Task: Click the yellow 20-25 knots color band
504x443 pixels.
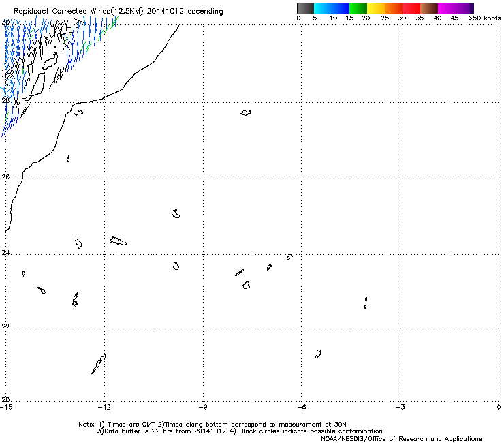Action: point(376,8)
